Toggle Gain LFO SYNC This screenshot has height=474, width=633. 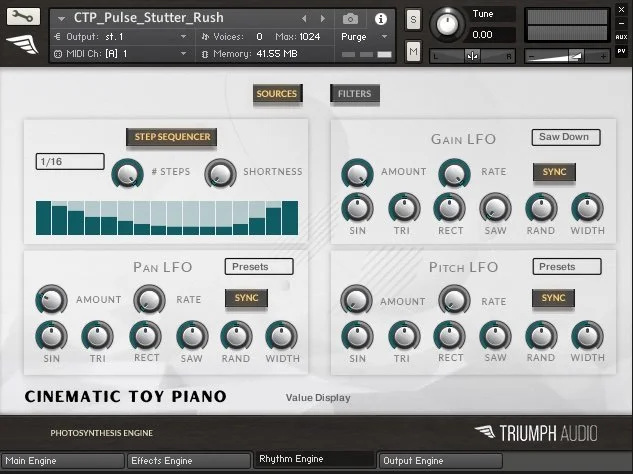point(554,172)
